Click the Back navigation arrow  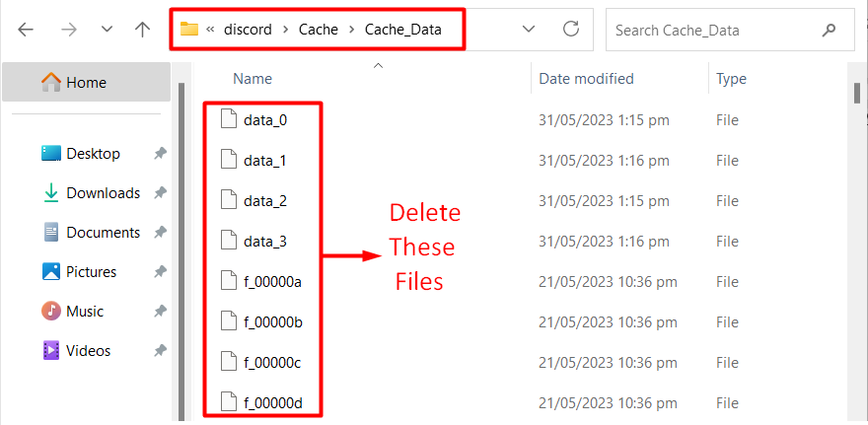26,30
